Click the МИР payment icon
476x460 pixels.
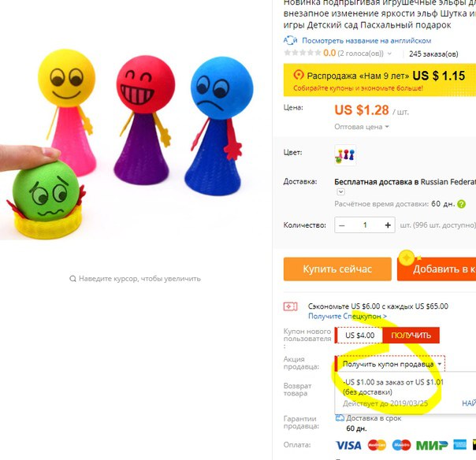432,445
